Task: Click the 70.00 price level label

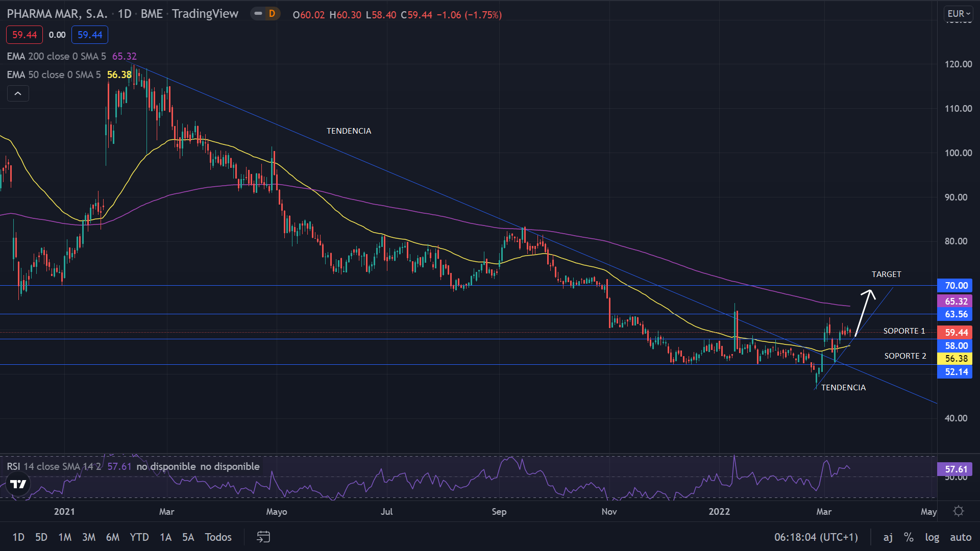Action: [x=955, y=286]
